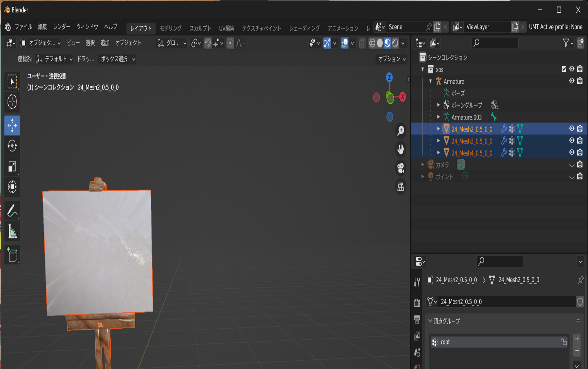Select the Move tool in toolbar
588x369 pixels.
12,125
